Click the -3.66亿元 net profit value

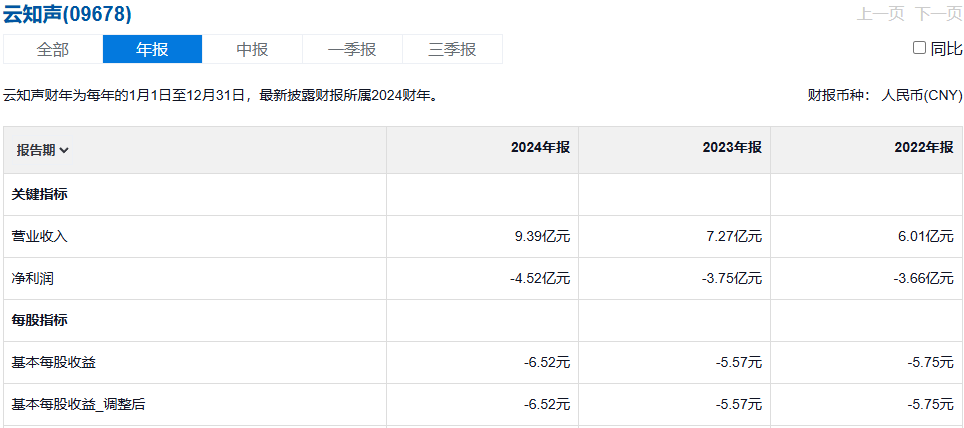[924, 279]
